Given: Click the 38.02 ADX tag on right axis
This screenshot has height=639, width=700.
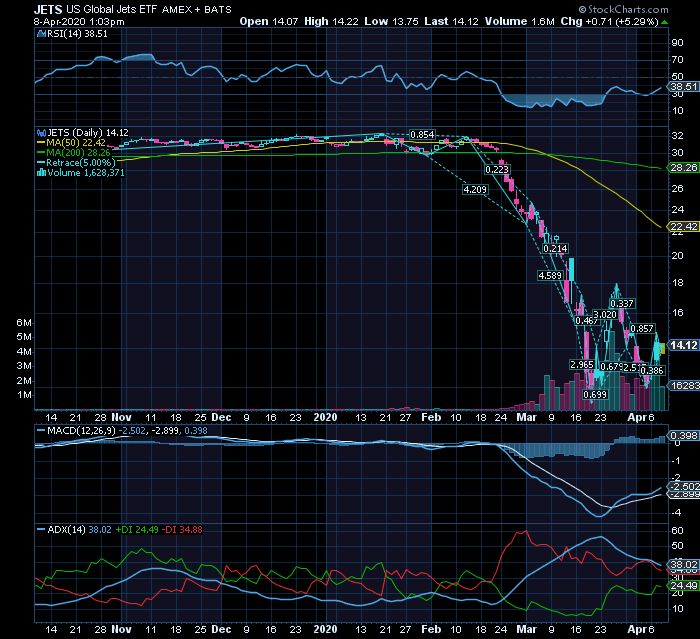Looking at the screenshot, I should [x=683, y=564].
